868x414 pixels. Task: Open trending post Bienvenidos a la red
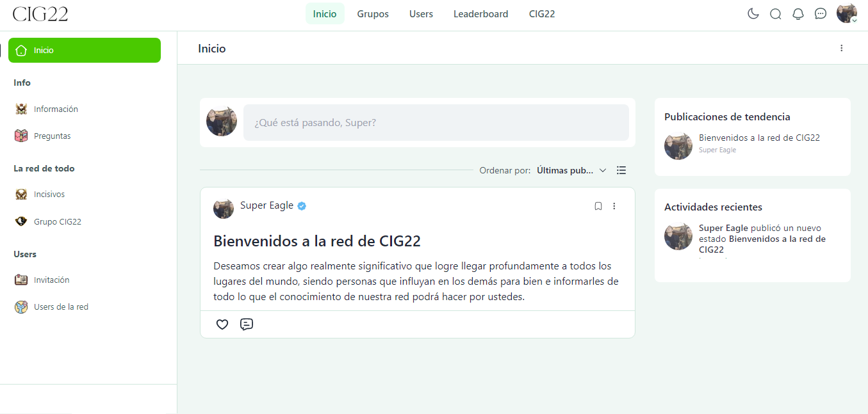tap(759, 138)
